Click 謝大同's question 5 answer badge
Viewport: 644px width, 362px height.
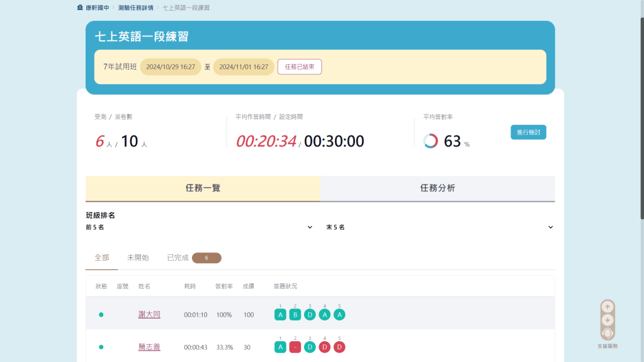339,314
